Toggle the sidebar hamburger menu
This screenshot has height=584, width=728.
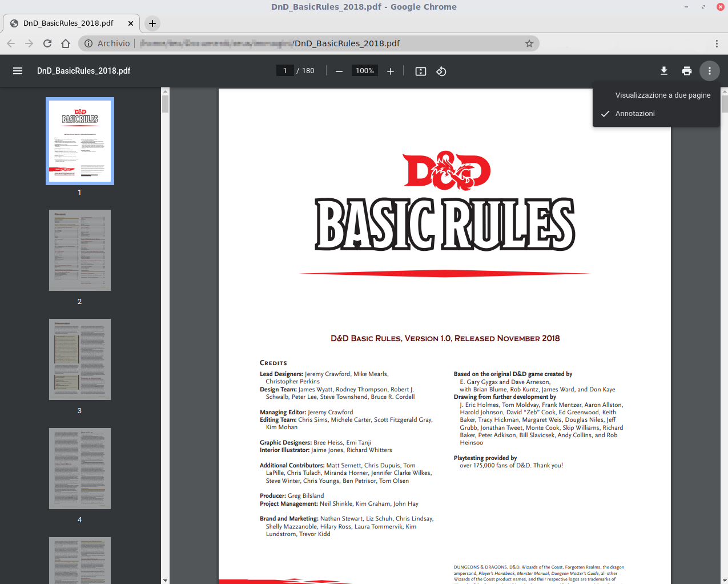point(18,71)
